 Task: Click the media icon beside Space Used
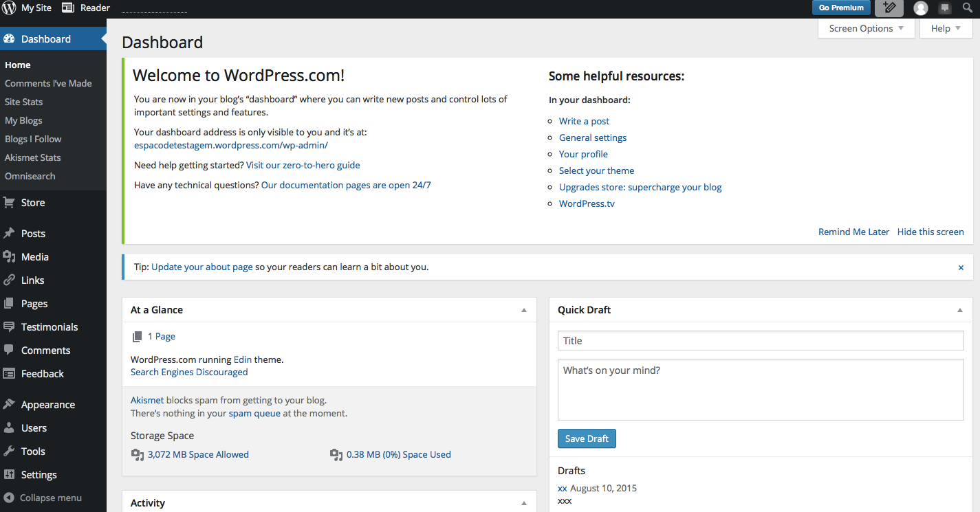point(336,455)
